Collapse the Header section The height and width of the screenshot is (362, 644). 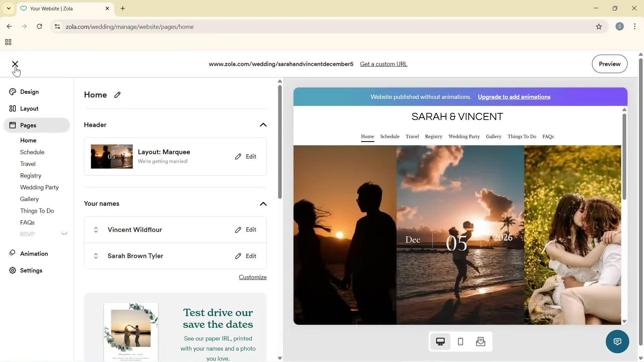263,125
